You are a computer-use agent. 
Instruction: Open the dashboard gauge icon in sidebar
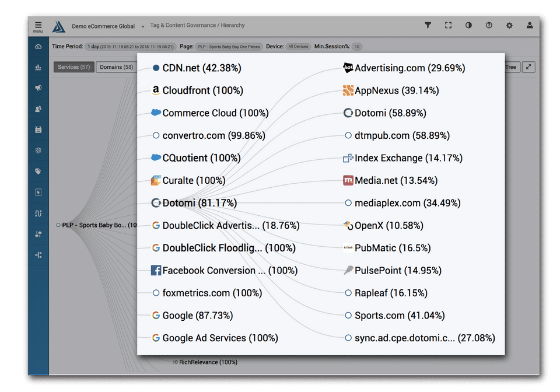point(38,47)
